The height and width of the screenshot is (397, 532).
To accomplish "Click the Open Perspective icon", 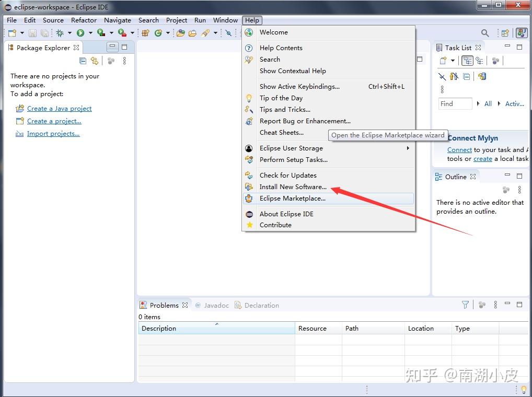I will tap(505, 33).
